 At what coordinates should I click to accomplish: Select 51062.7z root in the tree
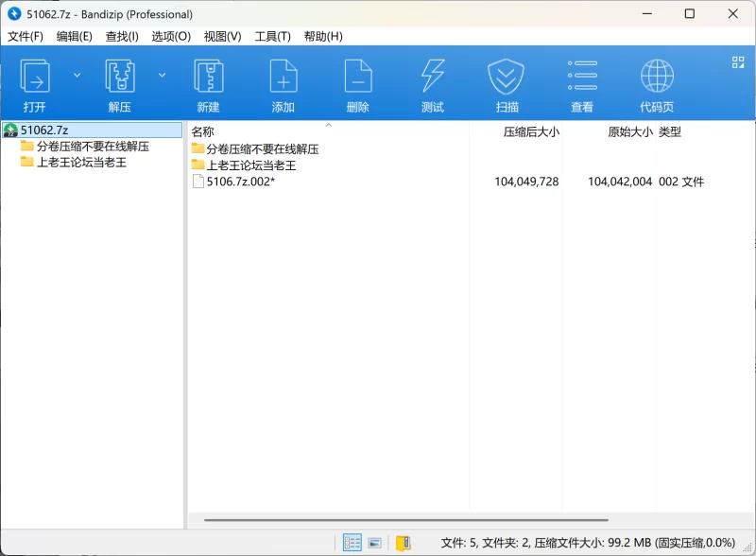(x=92, y=130)
